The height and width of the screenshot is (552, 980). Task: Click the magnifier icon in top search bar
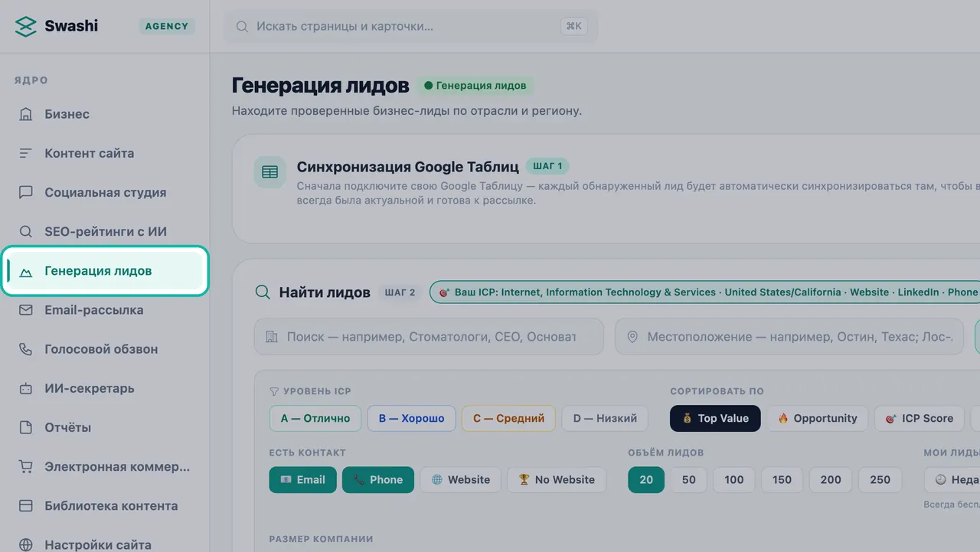[242, 26]
